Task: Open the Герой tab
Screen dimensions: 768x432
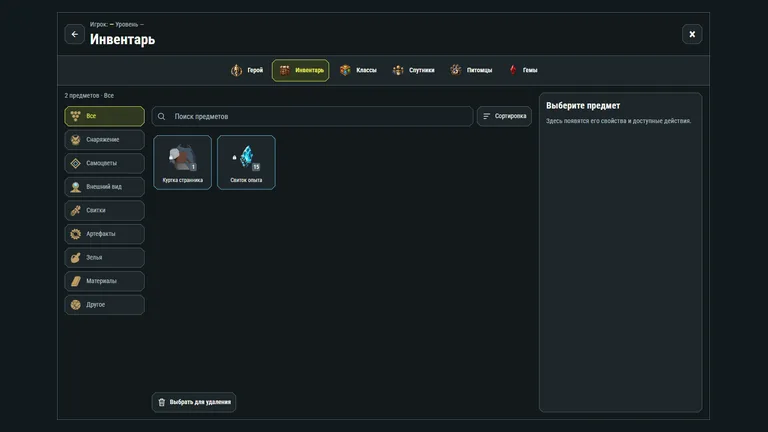Action: 247,70
